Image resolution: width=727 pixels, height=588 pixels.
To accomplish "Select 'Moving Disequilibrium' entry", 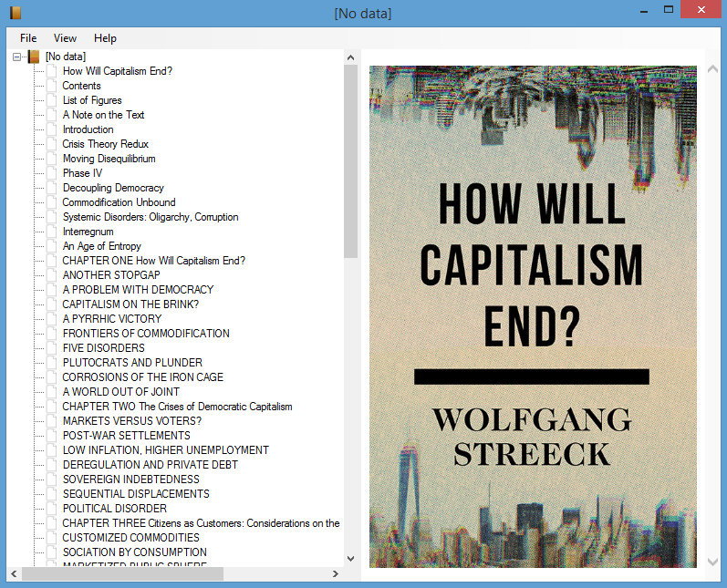I will [109, 159].
